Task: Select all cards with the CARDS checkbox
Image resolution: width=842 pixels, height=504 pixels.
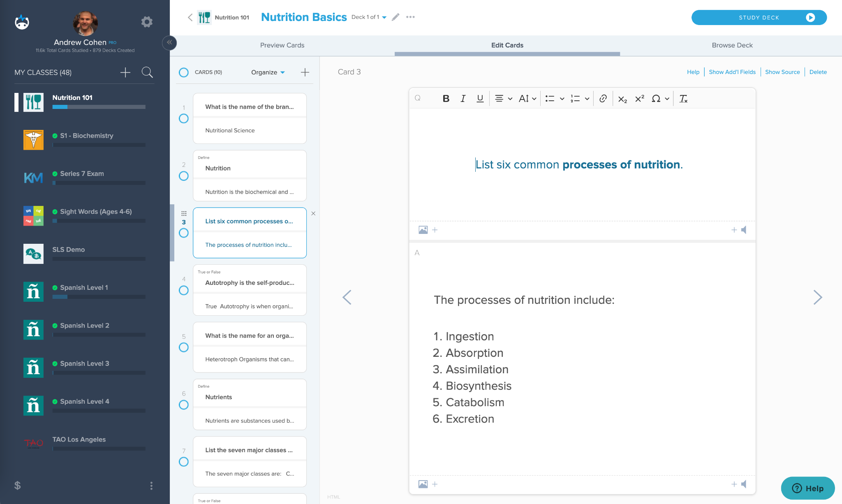Action: (183, 72)
